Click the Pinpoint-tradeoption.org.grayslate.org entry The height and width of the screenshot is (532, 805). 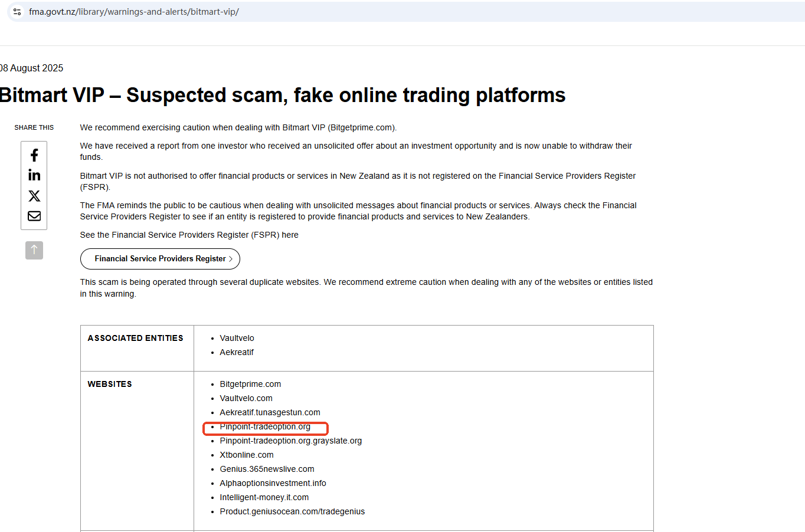click(290, 441)
